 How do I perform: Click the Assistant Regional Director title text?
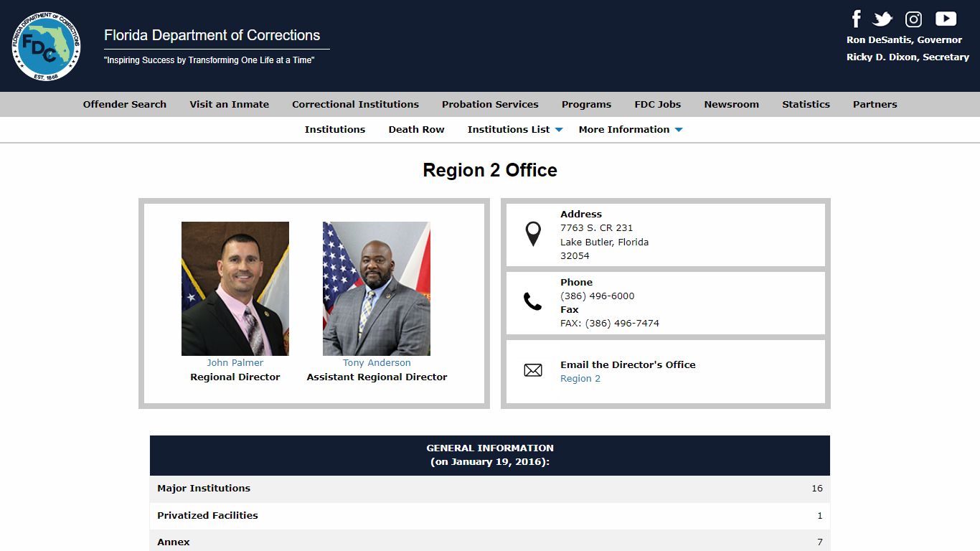(x=377, y=377)
